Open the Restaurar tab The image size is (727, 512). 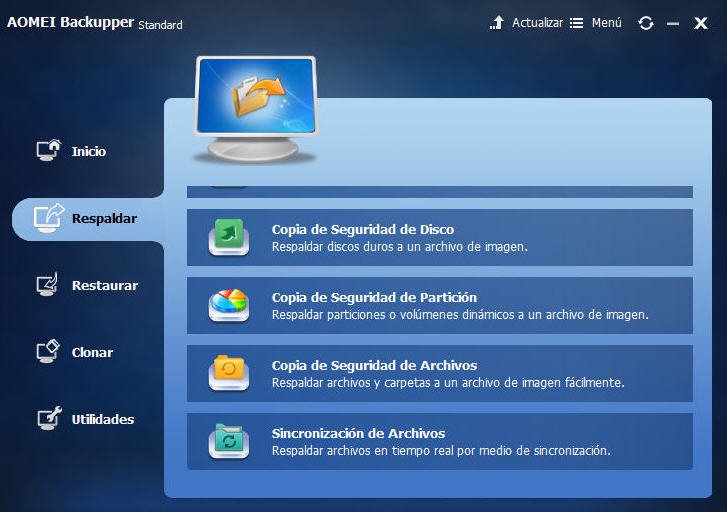[x=105, y=285]
